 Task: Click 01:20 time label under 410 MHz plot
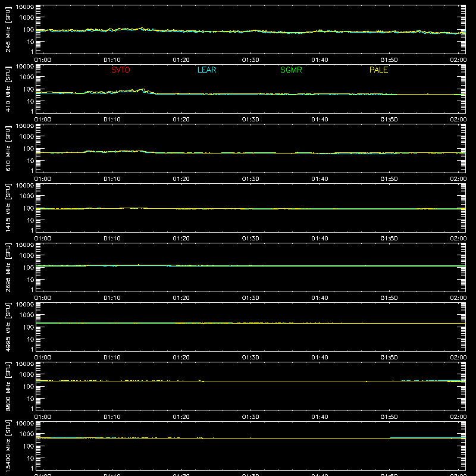[181, 120]
